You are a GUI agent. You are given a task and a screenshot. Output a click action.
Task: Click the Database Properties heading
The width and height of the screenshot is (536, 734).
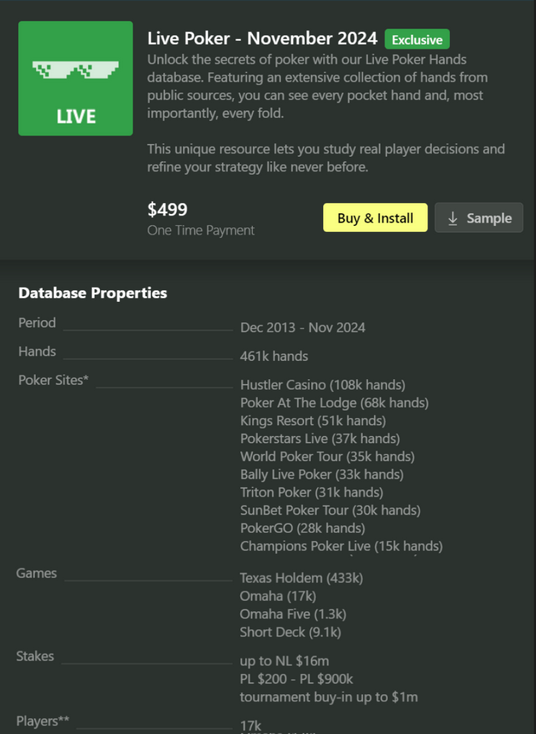(x=93, y=293)
